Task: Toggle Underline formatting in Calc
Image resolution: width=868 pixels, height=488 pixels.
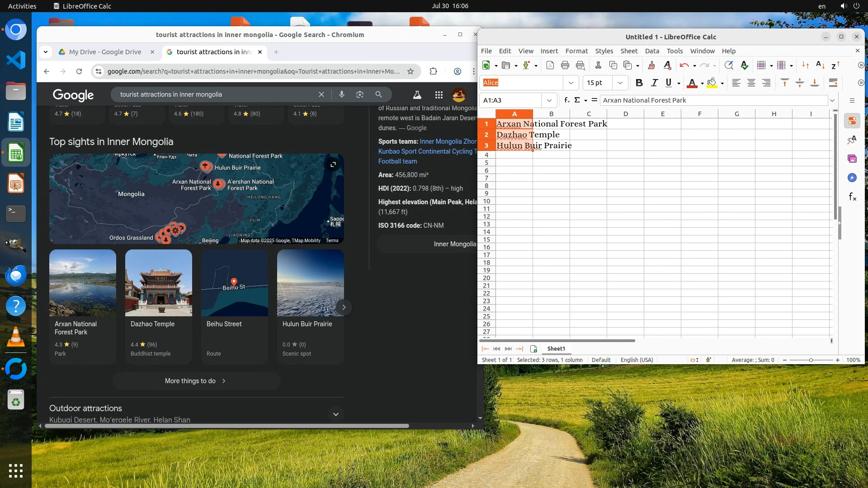Action: coord(668,83)
